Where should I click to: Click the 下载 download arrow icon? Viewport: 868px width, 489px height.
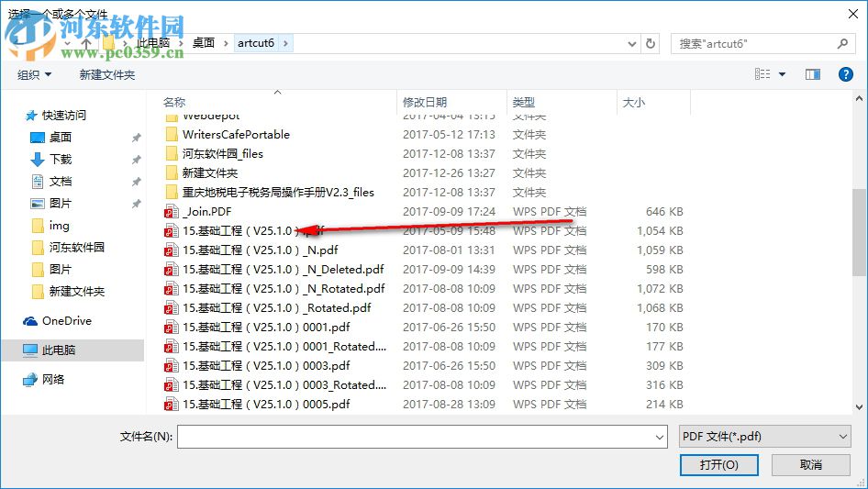[37, 160]
